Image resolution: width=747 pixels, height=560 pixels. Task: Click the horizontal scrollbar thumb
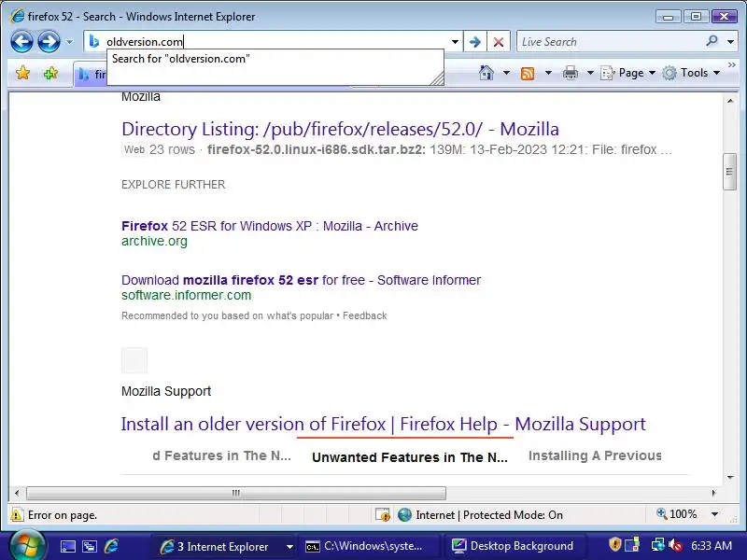coord(236,493)
